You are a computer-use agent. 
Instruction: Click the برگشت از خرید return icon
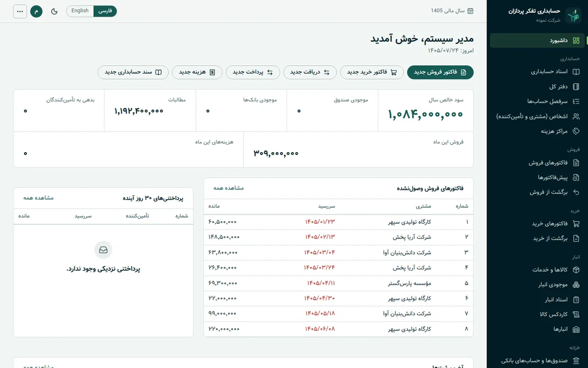pos(576,238)
